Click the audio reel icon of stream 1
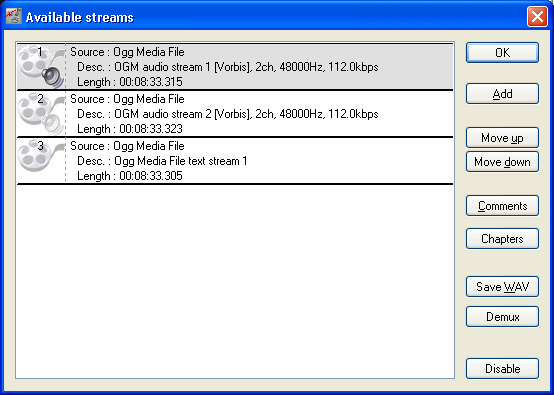 tap(41, 66)
